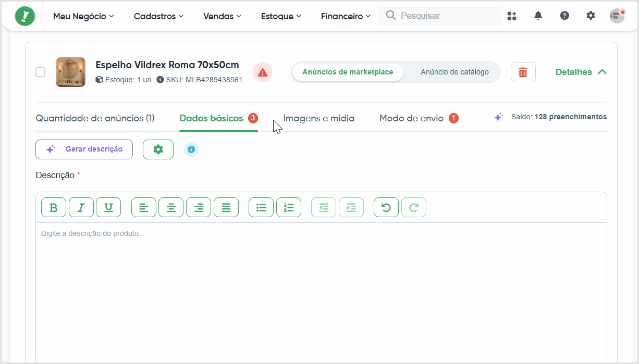
Task: Click the purple sparkle Saldo icon
Action: click(x=498, y=117)
